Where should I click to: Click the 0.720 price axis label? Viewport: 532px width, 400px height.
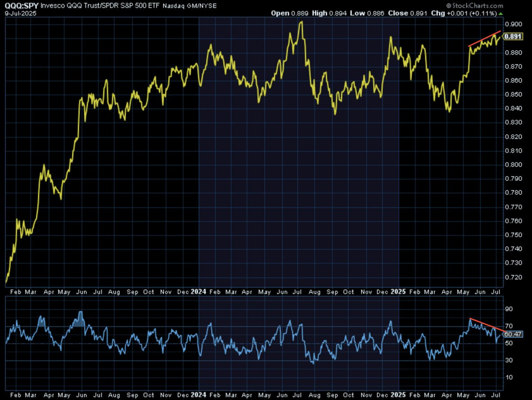tap(514, 277)
